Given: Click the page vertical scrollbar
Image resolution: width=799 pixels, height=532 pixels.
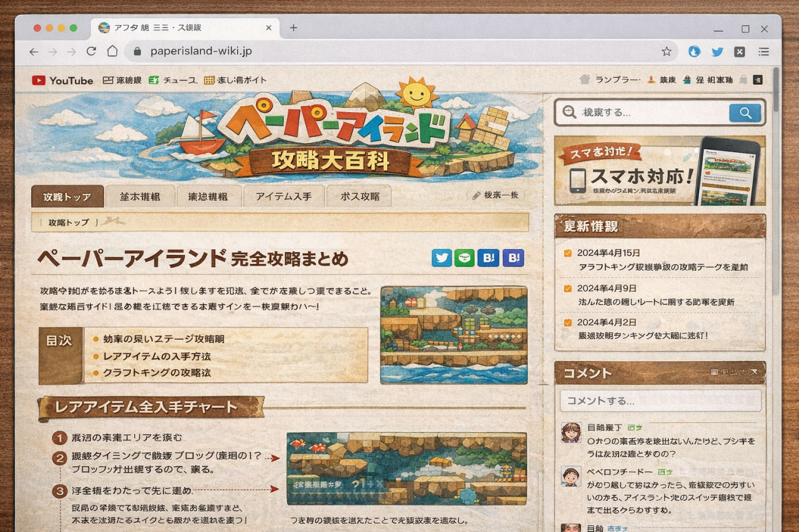Looking at the screenshot, I should (776, 90).
